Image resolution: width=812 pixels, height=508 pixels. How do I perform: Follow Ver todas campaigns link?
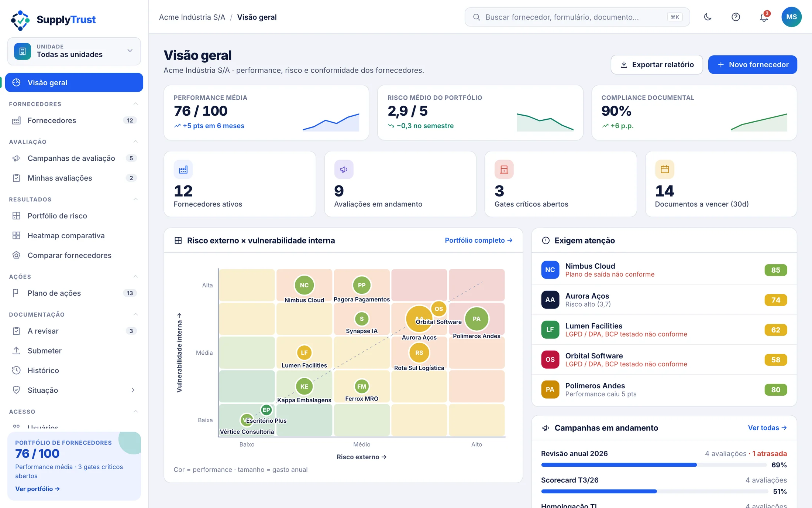[x=767, y=428]
